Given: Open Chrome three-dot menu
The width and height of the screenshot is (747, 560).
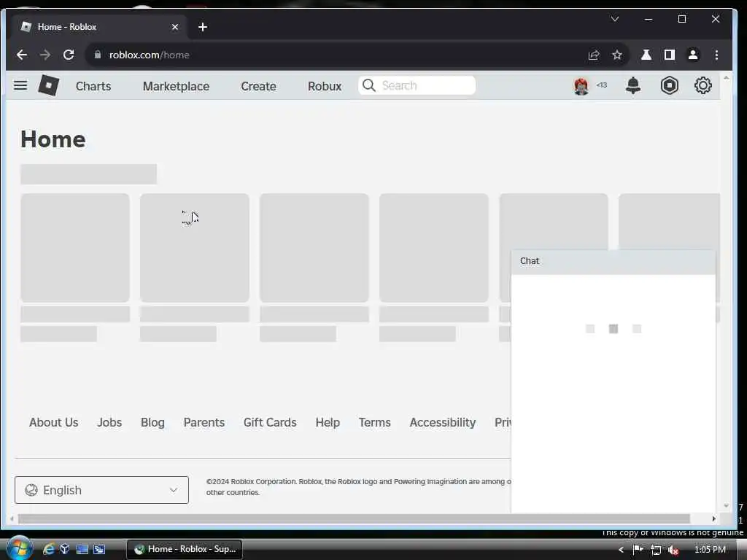Looking at the screenshot, I should pyautogui.click(x=716, y=55).
